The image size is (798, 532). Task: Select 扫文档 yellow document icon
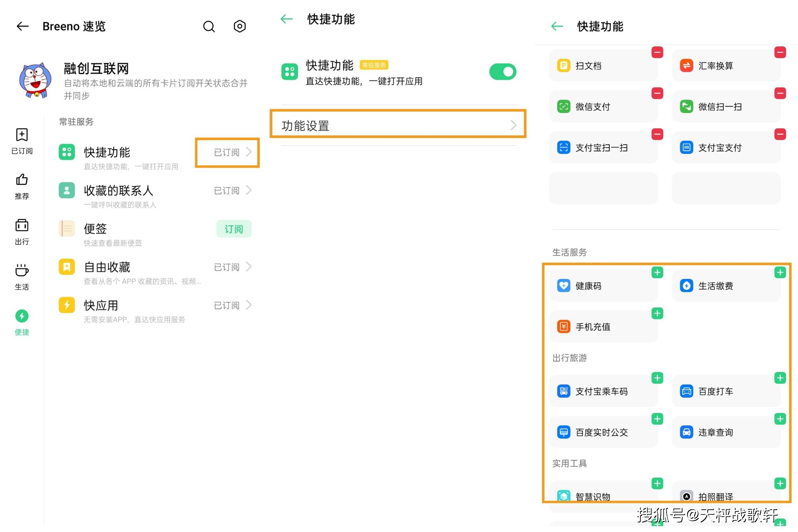coord(564,66)
